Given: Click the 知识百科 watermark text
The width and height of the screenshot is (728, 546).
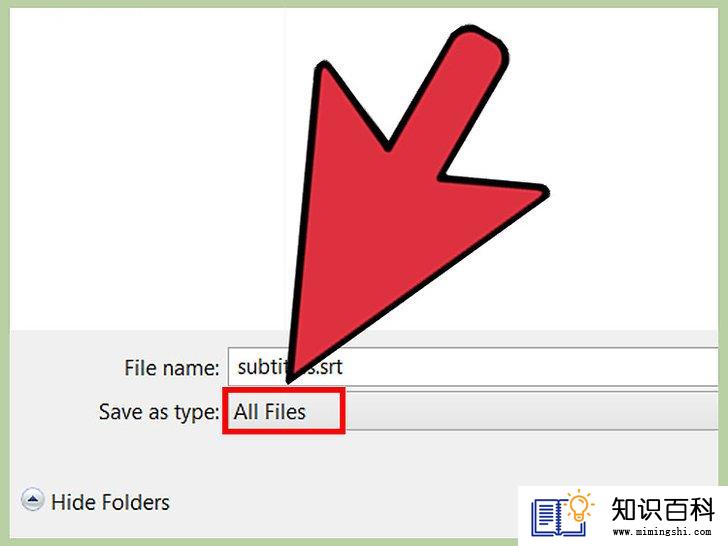Looking at the screenshot, I should click(x=663, y=510).
